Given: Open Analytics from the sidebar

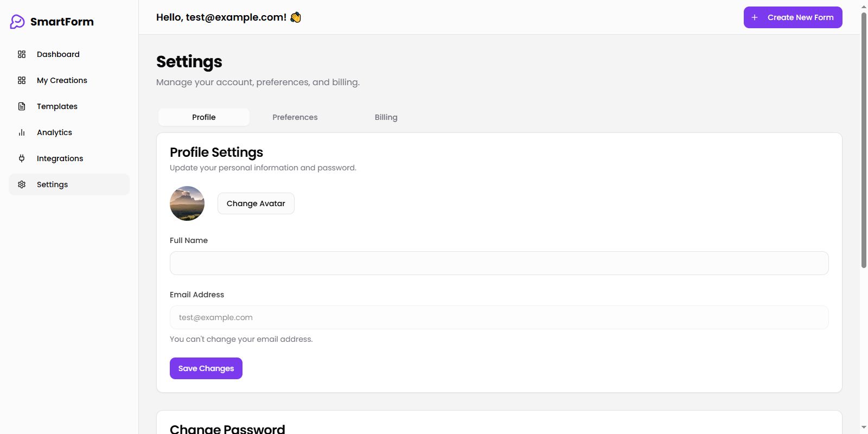Looking at the screenshot, I should (x=54, y=132).
